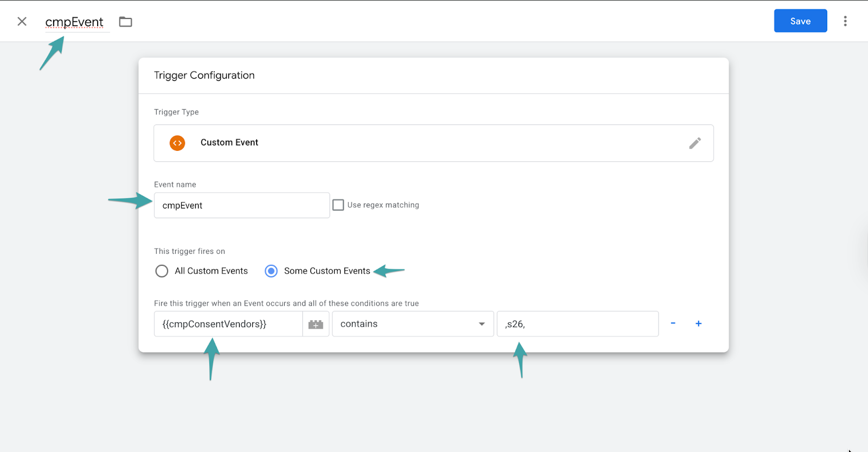The width and height of the screenshot is (868, 452).
Task: Click the Use regex matching label text
Action: 383,205
